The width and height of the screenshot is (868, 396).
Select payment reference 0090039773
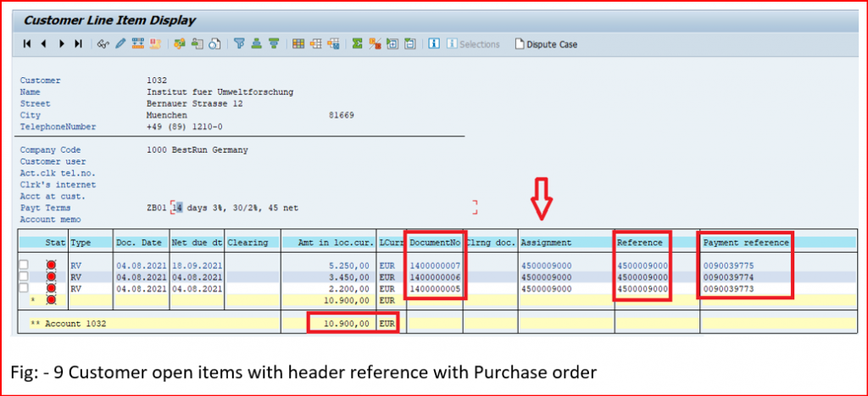click(x=728, y=289)
